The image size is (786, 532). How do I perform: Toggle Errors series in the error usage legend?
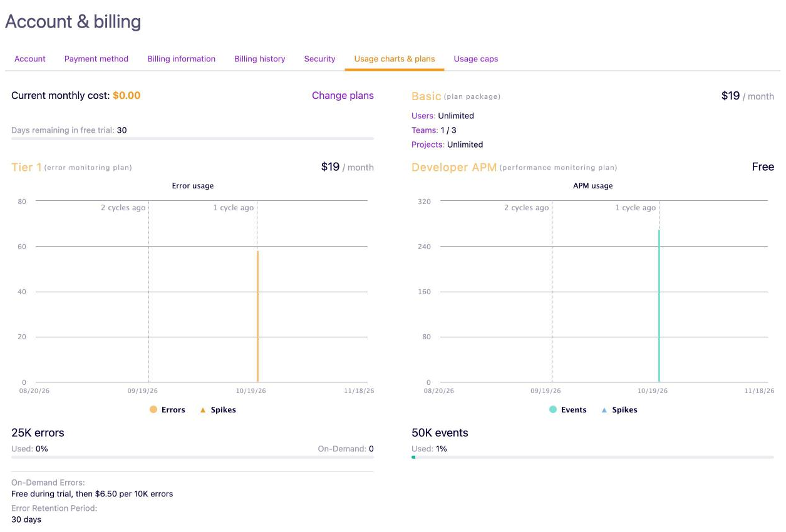pos(167,410)
